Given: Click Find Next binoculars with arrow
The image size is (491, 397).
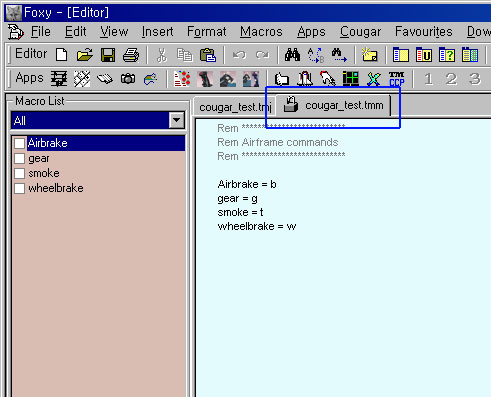Looking at the screenshot, I should (x=339, y=55).
